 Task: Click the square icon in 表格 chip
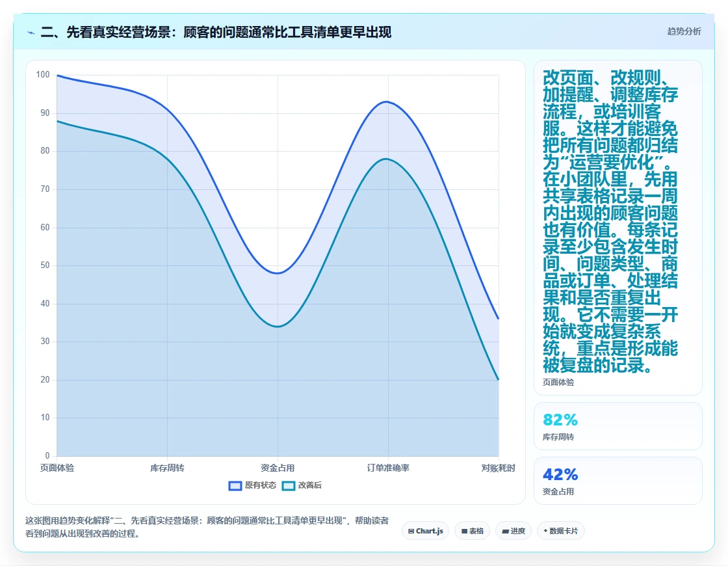464,531
